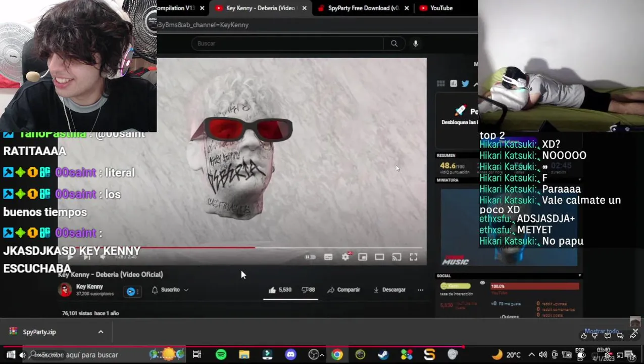Image resolution: width=644 pixels, height=364 pixels.
Task: Switch to Chrome on taskbar
Action: [x=337, y=355]
